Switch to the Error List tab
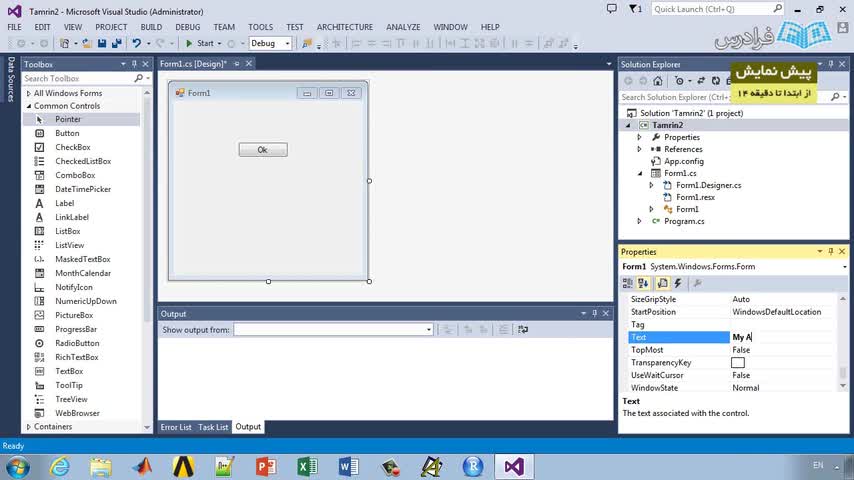Screen dimensions: 854x480 tap(176, 427)
